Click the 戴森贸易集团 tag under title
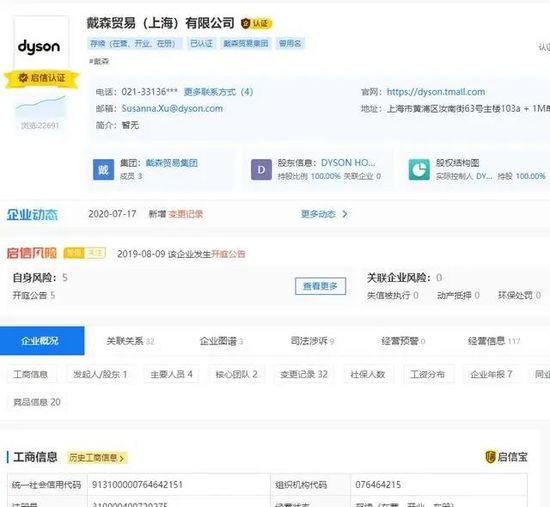 pos(246,44)
